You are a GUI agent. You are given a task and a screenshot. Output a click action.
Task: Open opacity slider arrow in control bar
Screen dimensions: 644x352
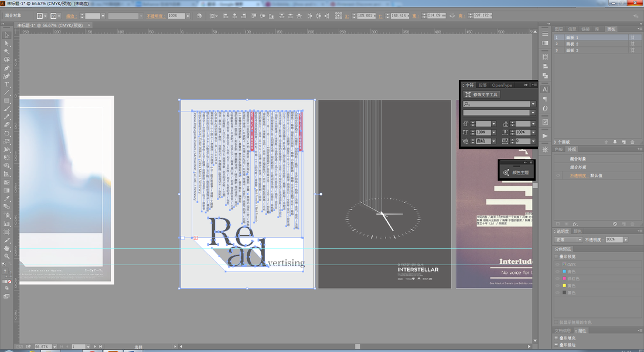click(x=188, y=16)
